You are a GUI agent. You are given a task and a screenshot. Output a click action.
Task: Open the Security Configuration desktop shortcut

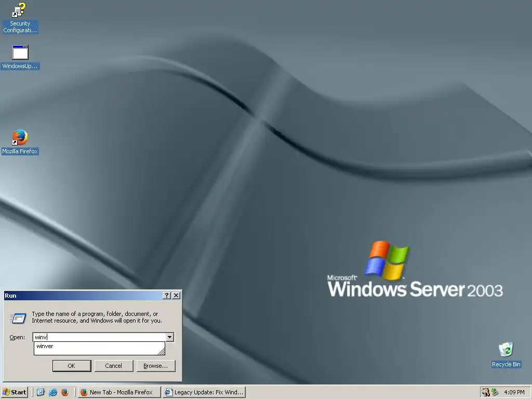coord(20,18)
